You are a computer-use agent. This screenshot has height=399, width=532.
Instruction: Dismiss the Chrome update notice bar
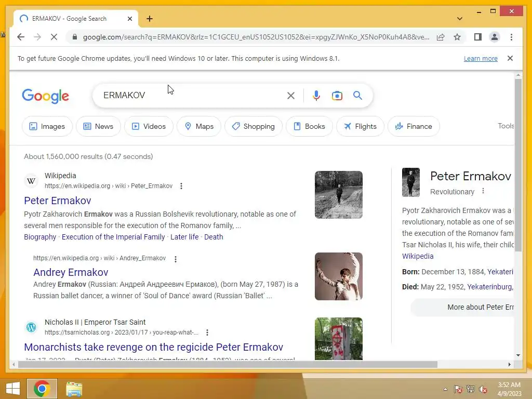click(510, 58)
